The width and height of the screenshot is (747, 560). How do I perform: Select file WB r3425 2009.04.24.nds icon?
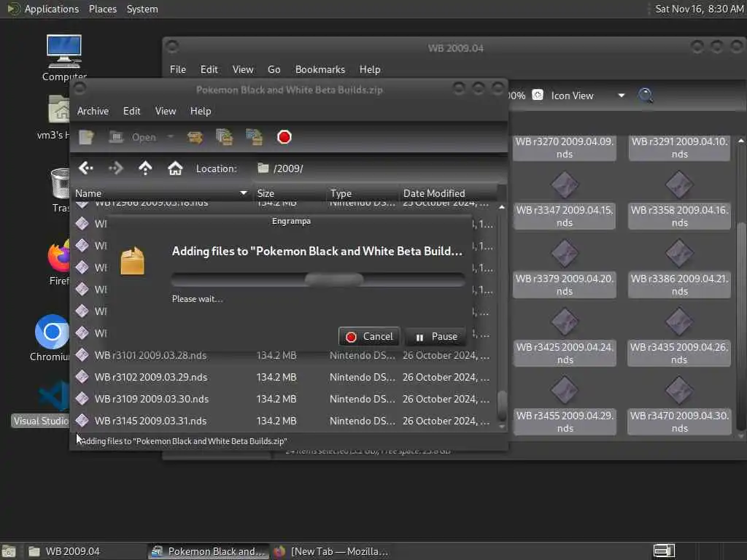(x=565, y=322)
